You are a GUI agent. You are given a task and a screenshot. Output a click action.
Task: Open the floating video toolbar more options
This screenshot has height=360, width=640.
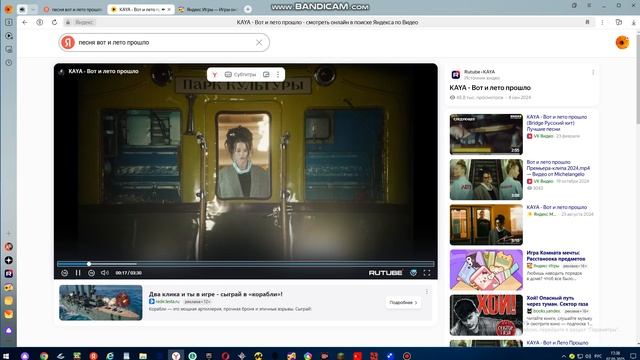[278, 75]
